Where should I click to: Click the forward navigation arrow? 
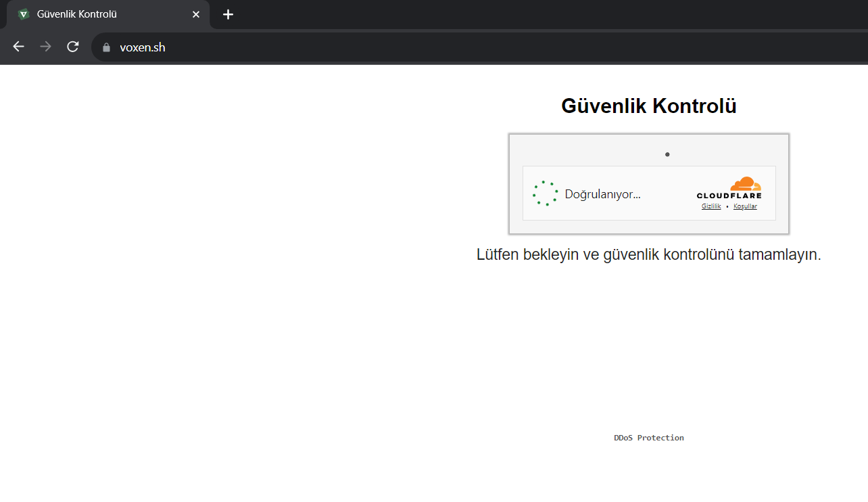pos(45,47)
